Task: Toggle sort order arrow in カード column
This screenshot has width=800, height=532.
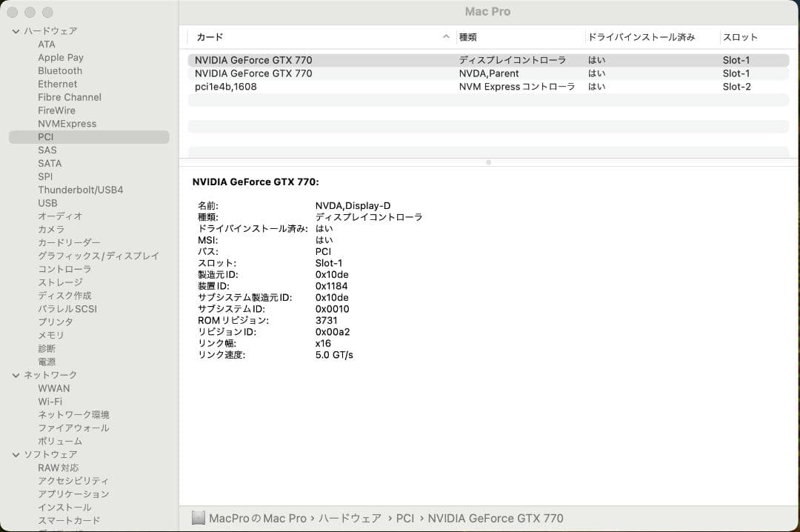Action: pyautogui.click(x=446, y=37)
